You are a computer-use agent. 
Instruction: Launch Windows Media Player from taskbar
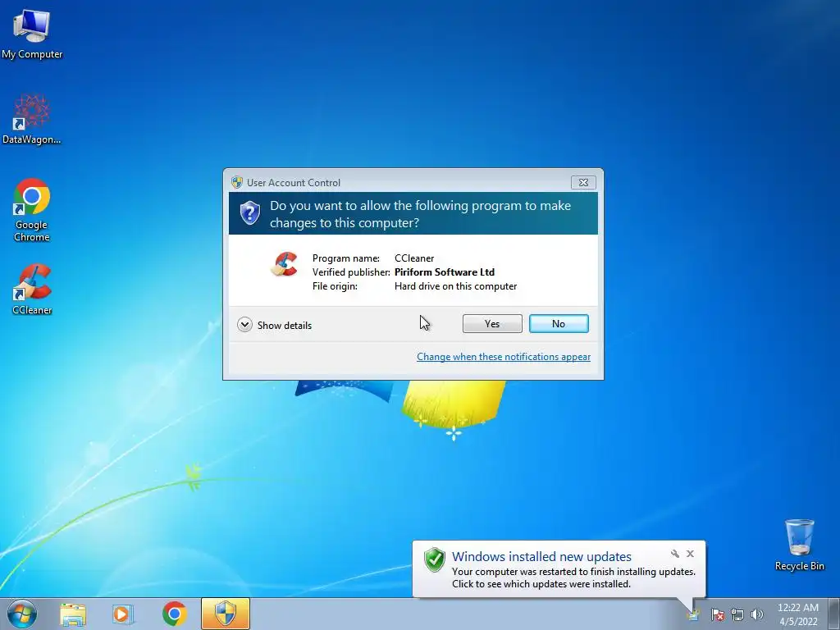(123, 614)
